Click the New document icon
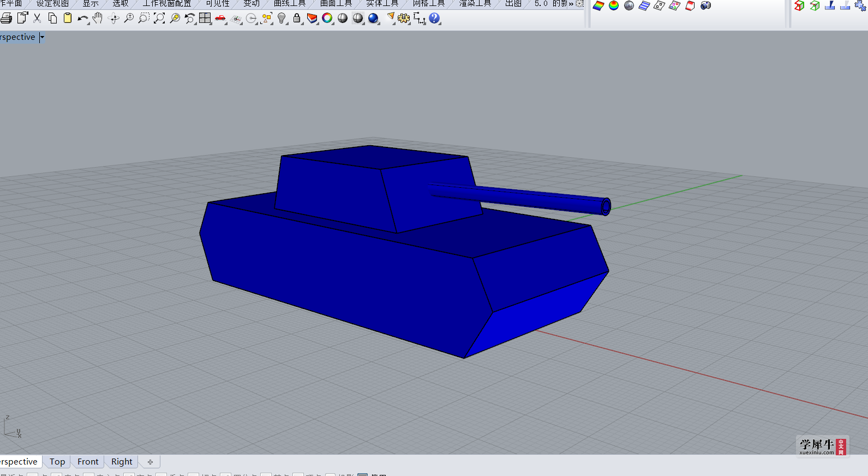The image size is (868, 476). pos(22,18)
